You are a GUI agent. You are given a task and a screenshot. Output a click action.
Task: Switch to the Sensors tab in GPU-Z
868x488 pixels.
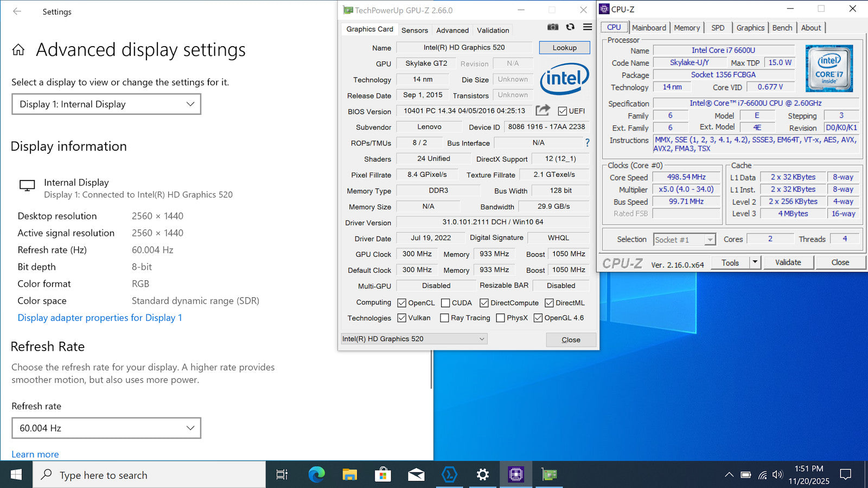pyautogui.click(x=414, y=30)
